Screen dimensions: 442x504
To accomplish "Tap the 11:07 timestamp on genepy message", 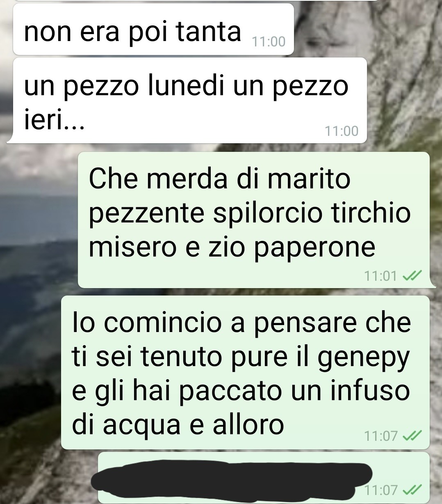I will [x=381, y=436].
